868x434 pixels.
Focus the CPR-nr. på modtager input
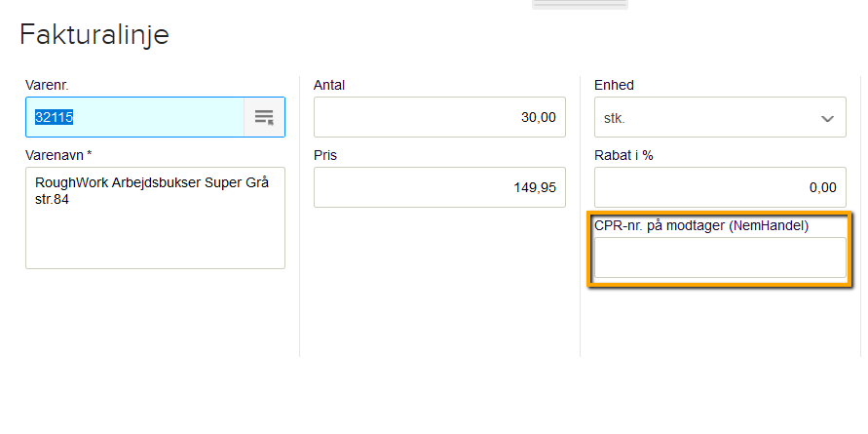coord(720,257)
